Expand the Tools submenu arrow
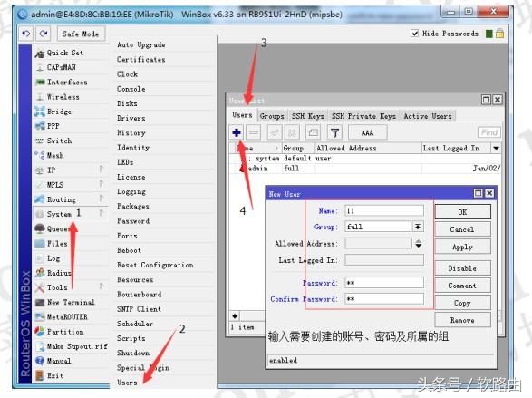Screen dimensions: 532x398 tap(102, 286)
